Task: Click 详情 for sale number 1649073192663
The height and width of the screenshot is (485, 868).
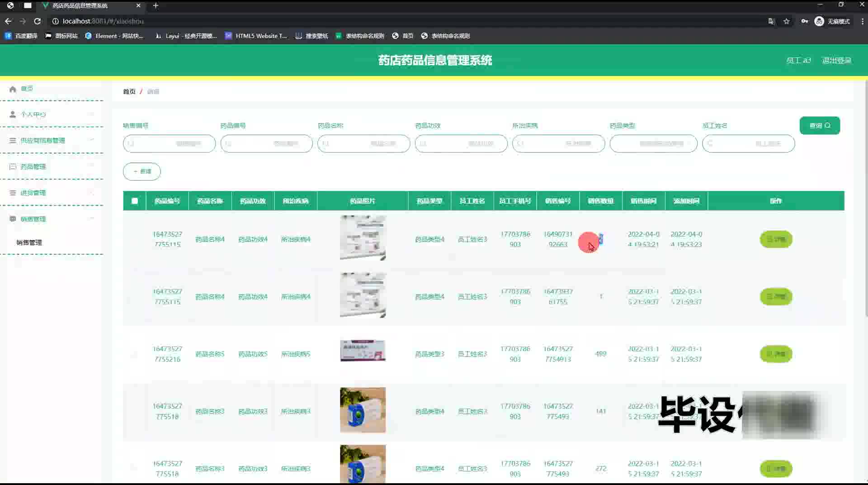Action: coord(776,239)
